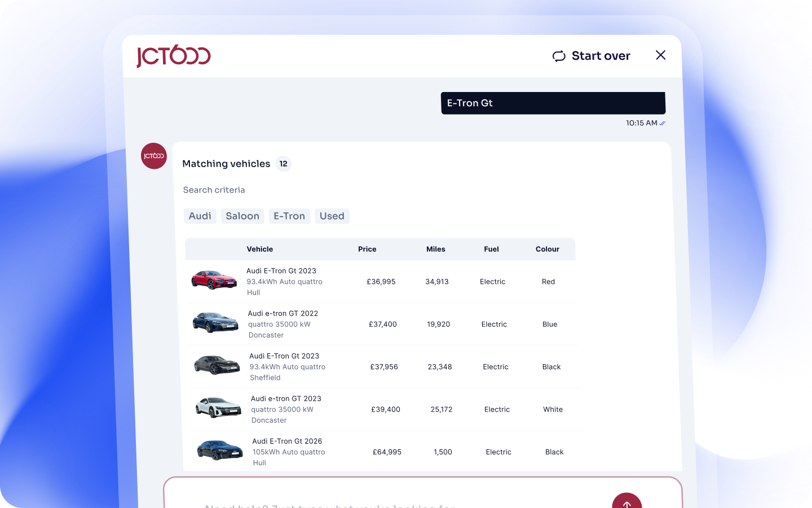
Task: Click the 25,172 miles cell
Action: coord(442,410)
